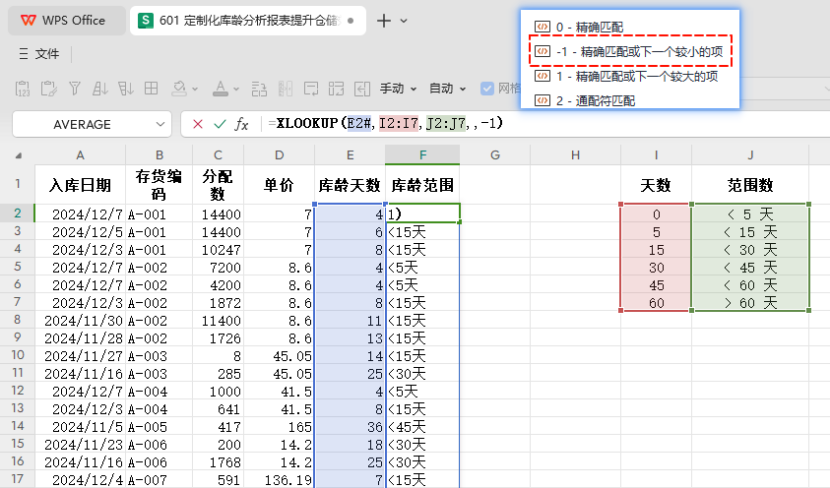Click the WPS Office logo icon
The width and height of the screenshot is (830, 488).
27,20
